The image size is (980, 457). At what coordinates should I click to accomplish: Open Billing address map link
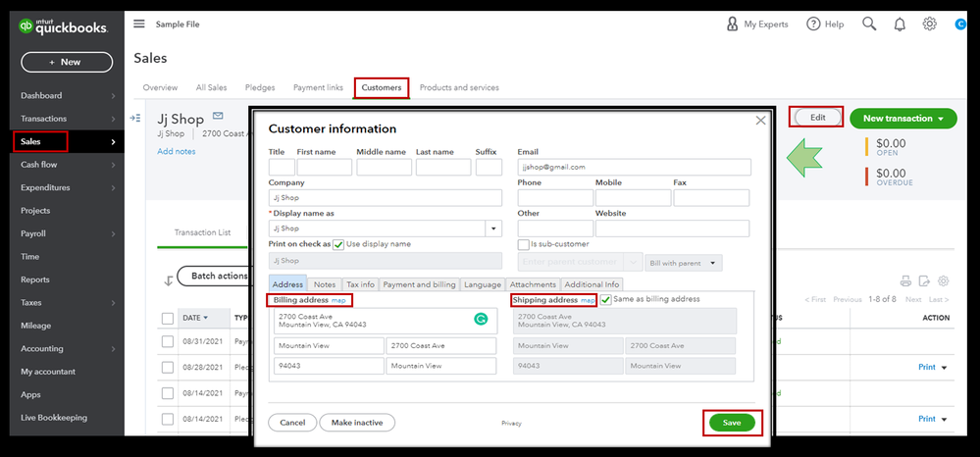[x=338, y=301]
